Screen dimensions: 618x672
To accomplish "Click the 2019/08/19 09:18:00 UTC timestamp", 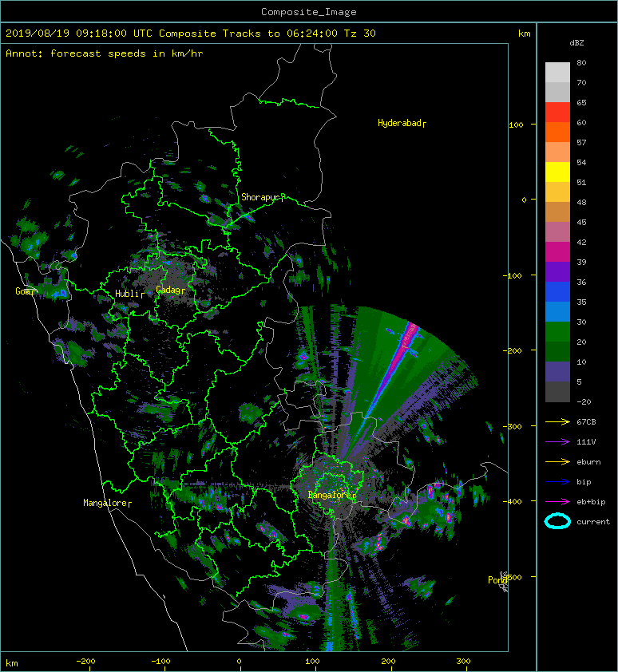I will [x=79, y=34].
